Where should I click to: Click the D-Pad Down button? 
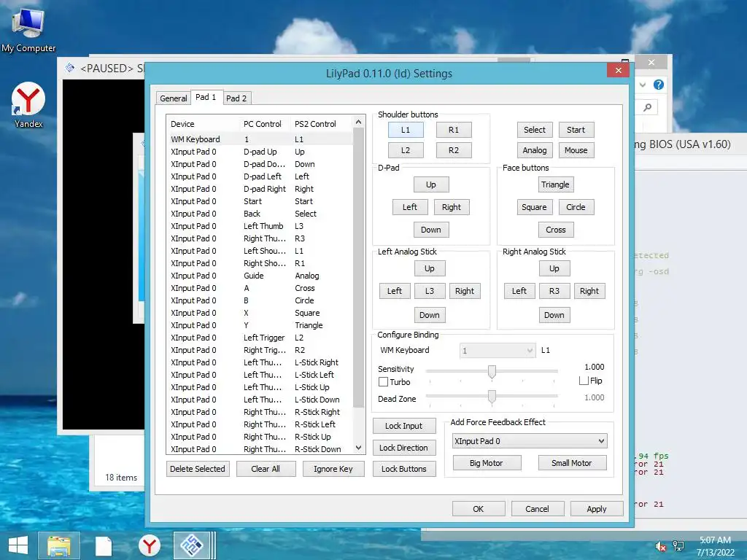431,230
